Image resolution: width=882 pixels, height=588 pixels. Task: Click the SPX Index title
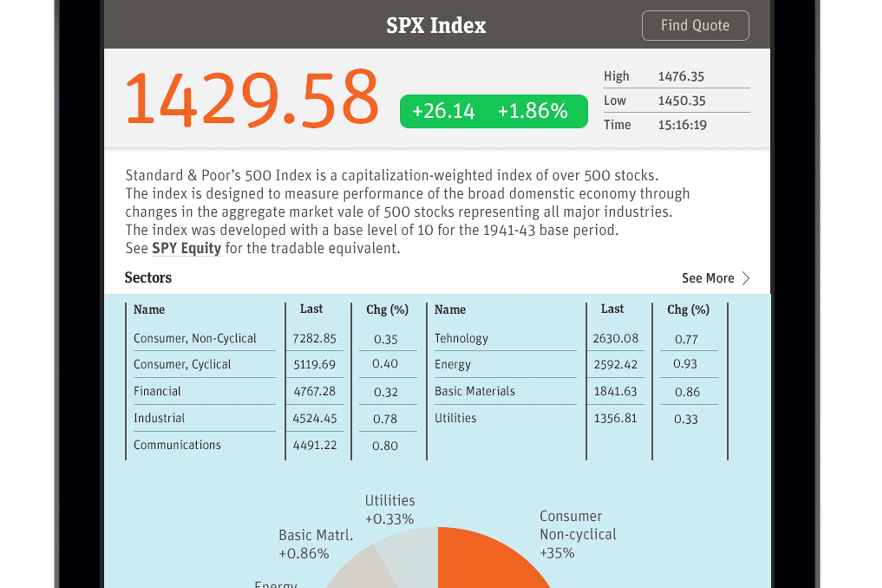pos(436,25)
